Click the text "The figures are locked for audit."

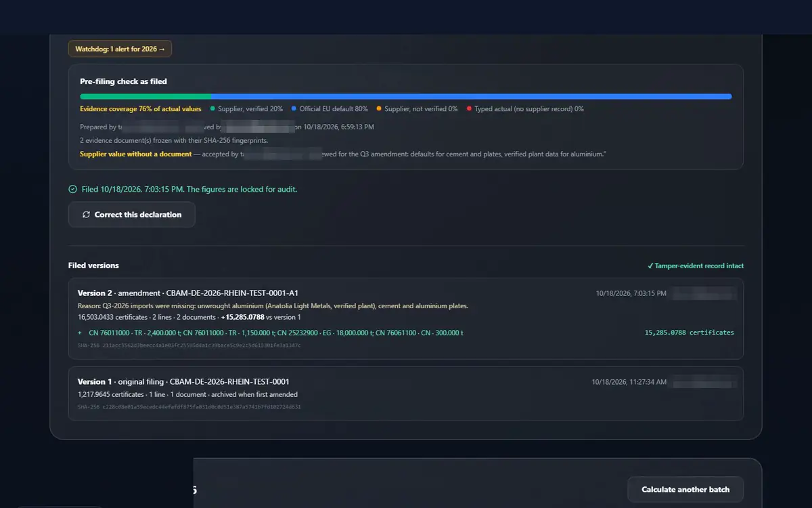tap(242, 190)
